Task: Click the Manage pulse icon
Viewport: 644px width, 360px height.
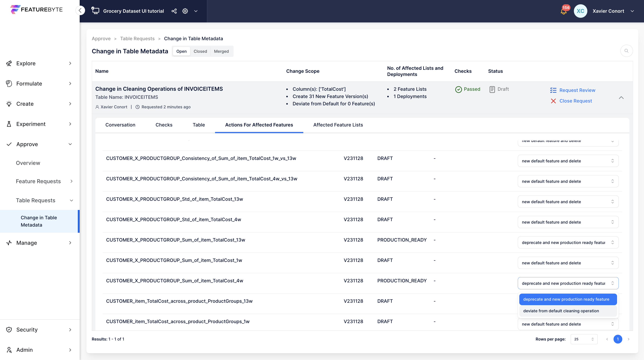Action: tap(9, 243)
